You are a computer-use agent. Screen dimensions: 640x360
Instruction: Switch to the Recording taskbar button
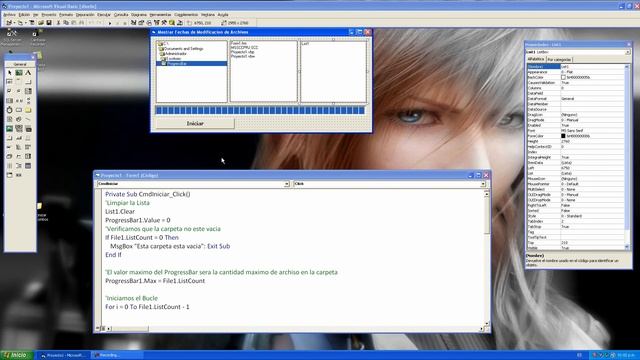(117, 355)
